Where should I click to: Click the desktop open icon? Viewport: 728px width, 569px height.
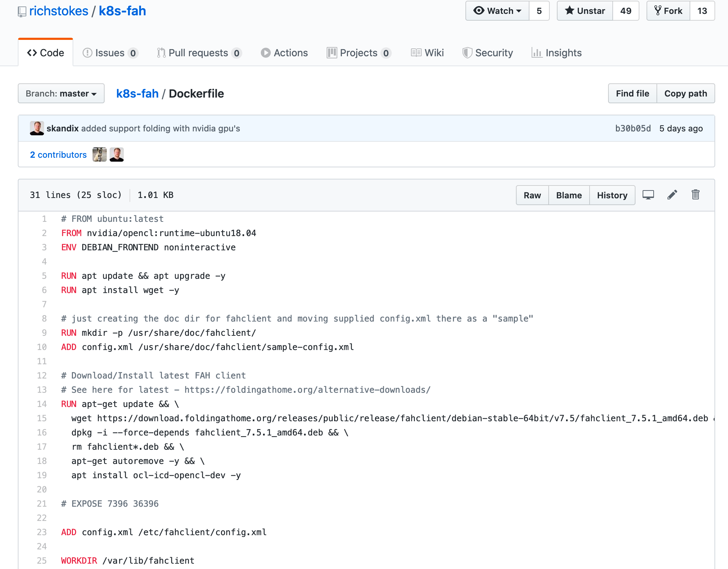click(x=648, y=195)
